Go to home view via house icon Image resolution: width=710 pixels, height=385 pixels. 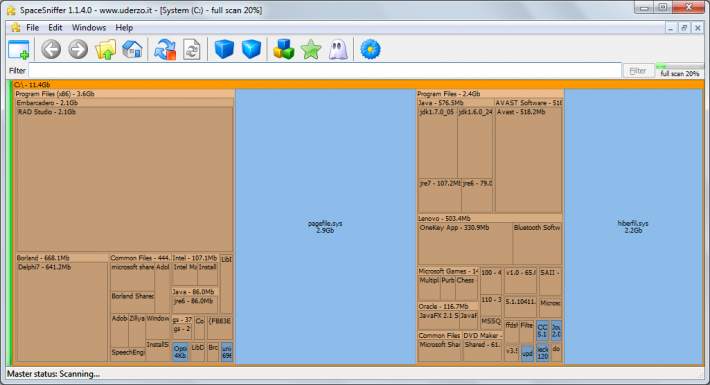[132, 49]
